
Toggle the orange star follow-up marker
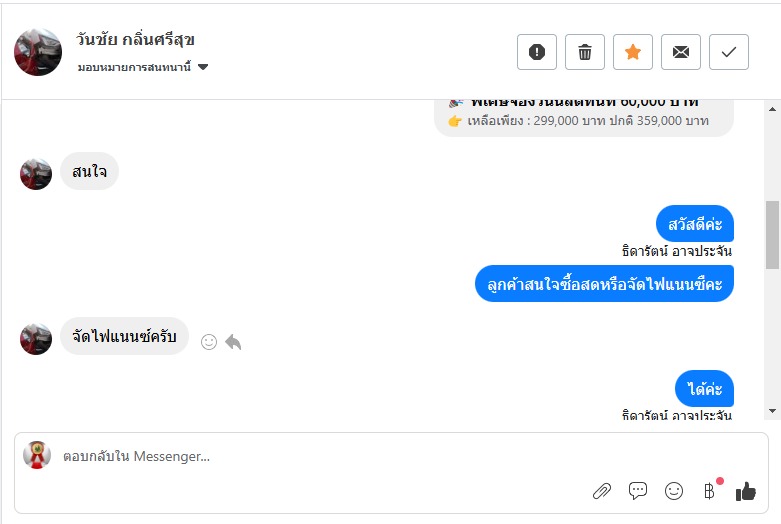[x=633, y=52]
